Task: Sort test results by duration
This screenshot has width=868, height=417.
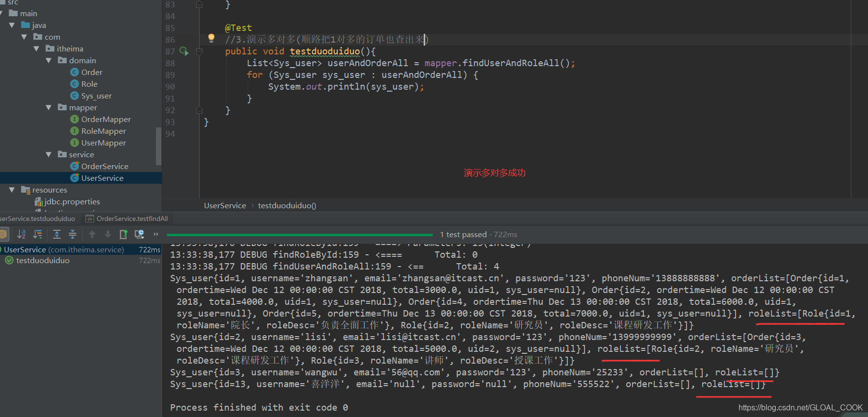Action: tap(38, 234)
